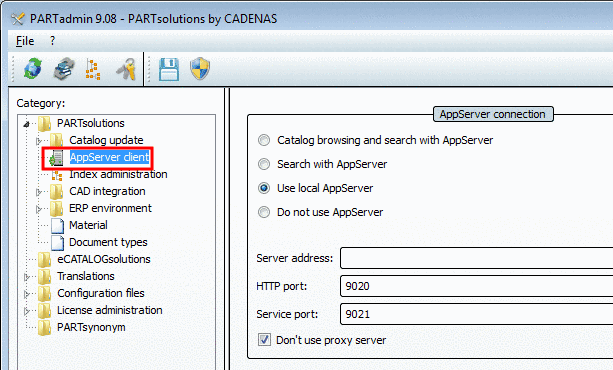The image size is (613, 370).
Task: Select Catalog browsing and search with AppServer
Action: [x=264, y=140]
